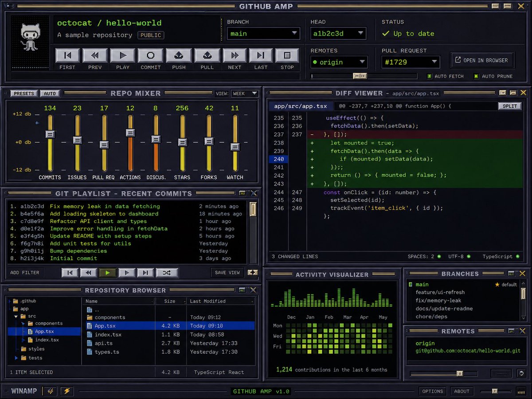Sort by the Last Modified column header
Image resolution: width=532 pixels, height=399 pixels.
tap(221, 301)
